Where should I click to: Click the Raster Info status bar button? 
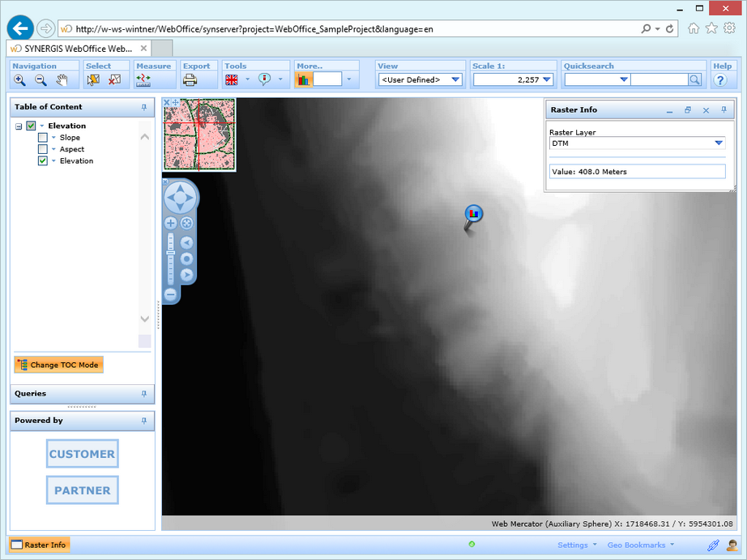click(x=39, y=545)
